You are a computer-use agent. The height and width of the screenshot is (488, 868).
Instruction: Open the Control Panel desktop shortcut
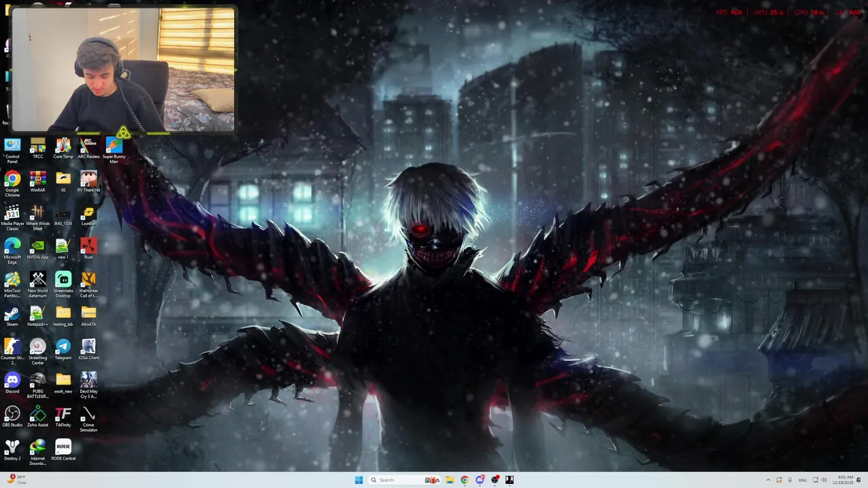[12, 150]
